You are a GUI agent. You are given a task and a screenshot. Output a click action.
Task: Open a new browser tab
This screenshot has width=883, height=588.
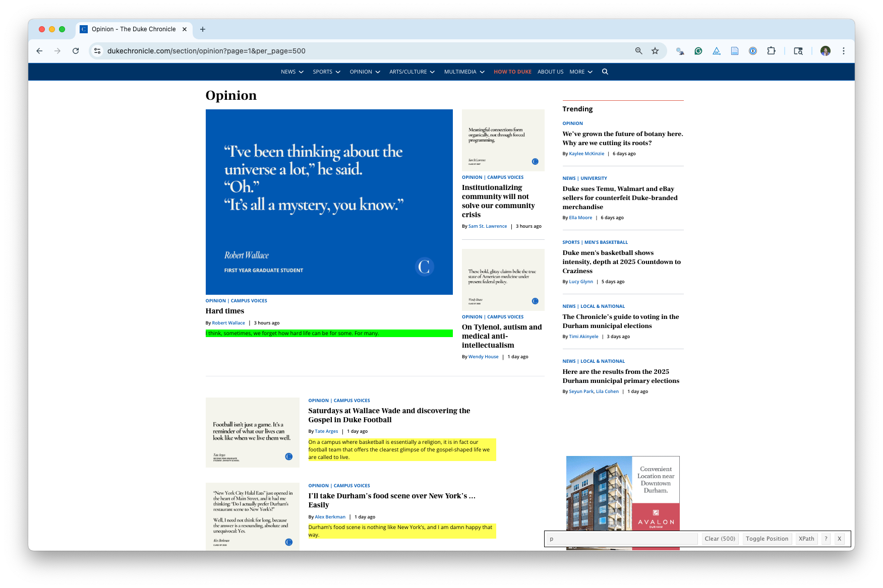(x=203, y=29)
